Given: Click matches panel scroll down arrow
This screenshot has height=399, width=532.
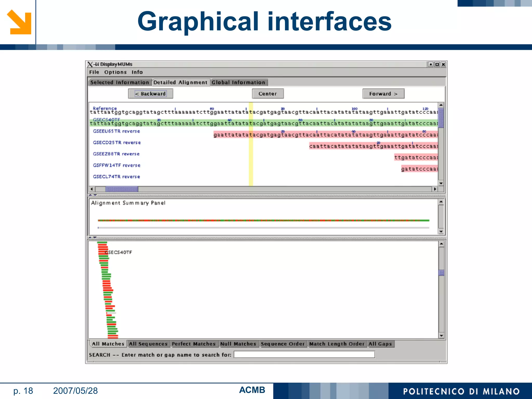Looking at the screenshot, I should point(441,336).
